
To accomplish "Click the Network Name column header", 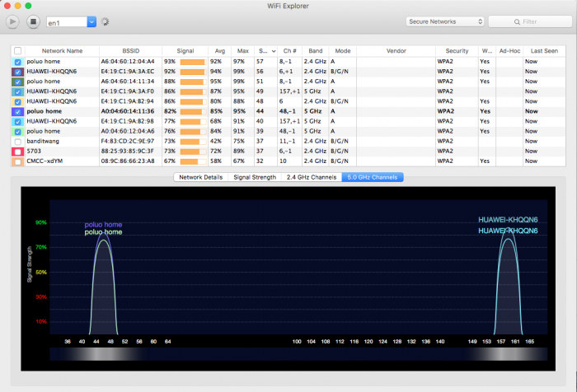I will coord(62,51).
